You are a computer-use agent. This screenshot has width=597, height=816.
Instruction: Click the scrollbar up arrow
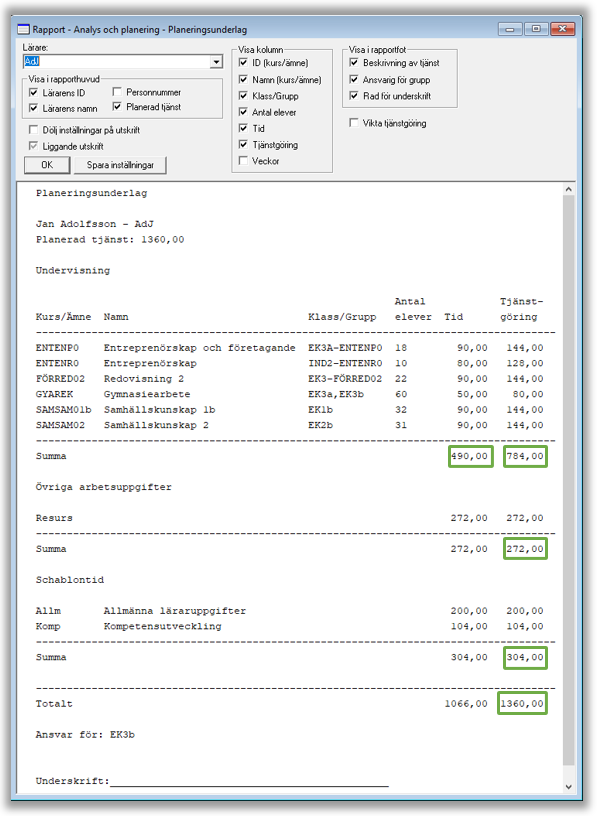pos(568,189)
